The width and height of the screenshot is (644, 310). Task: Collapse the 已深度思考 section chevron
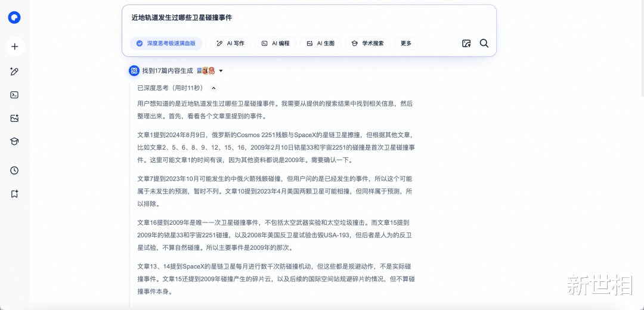click(x=213, y=88)
